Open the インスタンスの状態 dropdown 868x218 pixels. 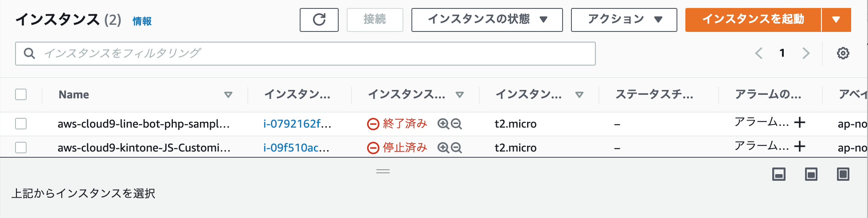point(487,20)
